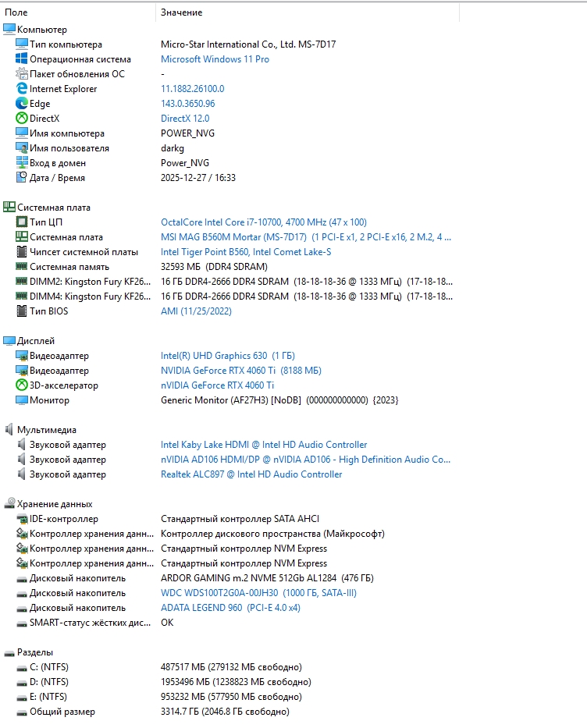Click the Тип ЦП processor icon
Viewport: 587px width, 728px height.
[x=21, y=222]
